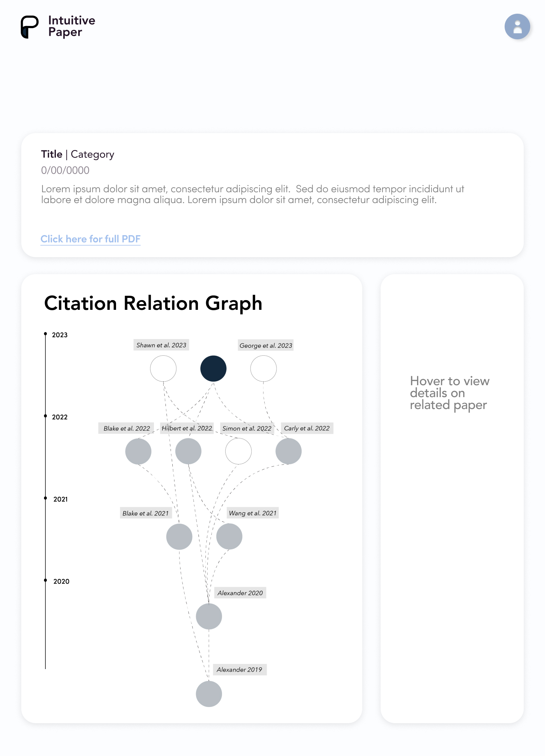Select the George et al. 2023 node circle
The image size is (545, 756).
pyautogui.click(x=263, y=369)
